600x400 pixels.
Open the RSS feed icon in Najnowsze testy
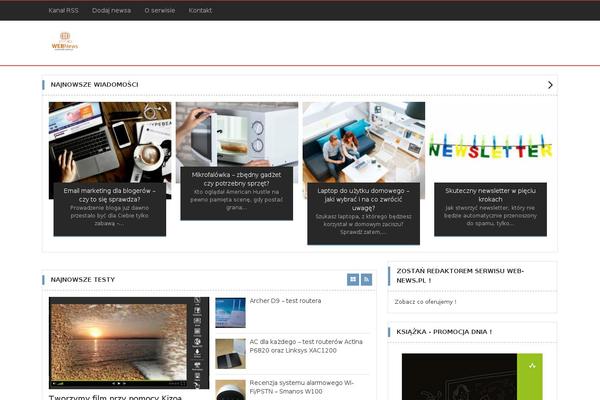click(367, 279)
